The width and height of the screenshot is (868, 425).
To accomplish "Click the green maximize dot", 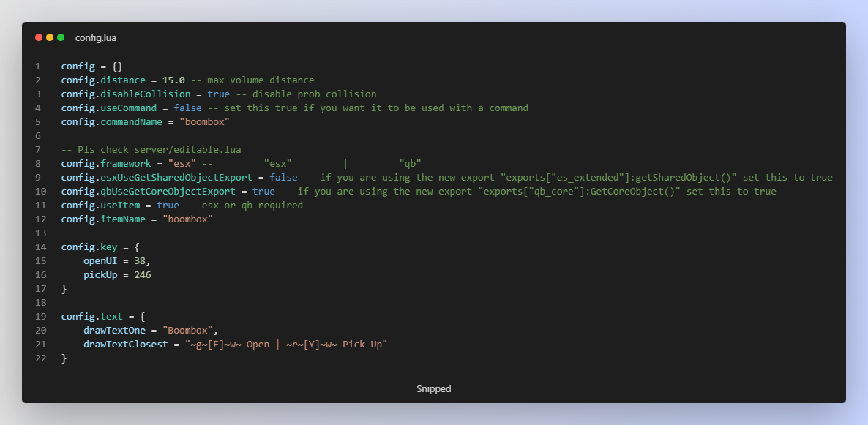I will click(x=61, y=37).
